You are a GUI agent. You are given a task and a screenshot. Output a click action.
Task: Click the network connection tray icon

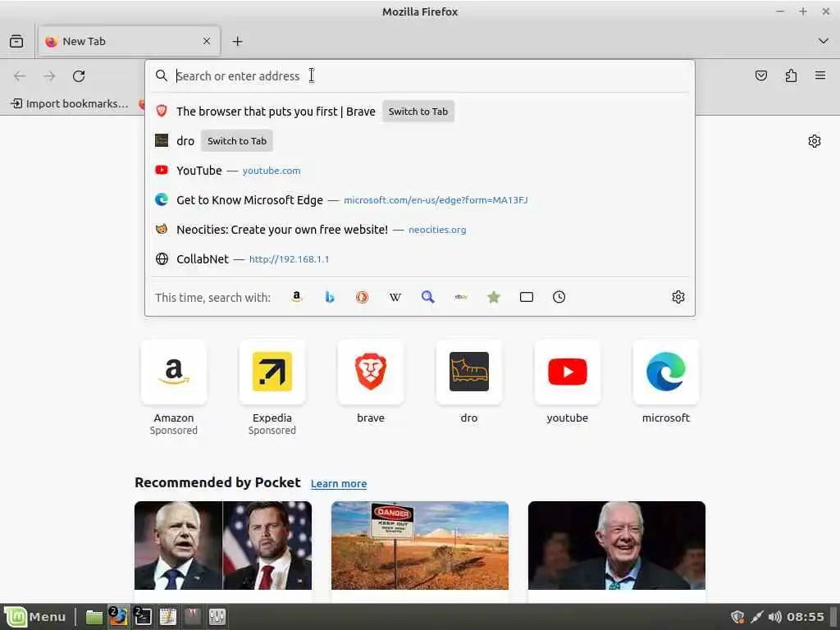point(756,617)
